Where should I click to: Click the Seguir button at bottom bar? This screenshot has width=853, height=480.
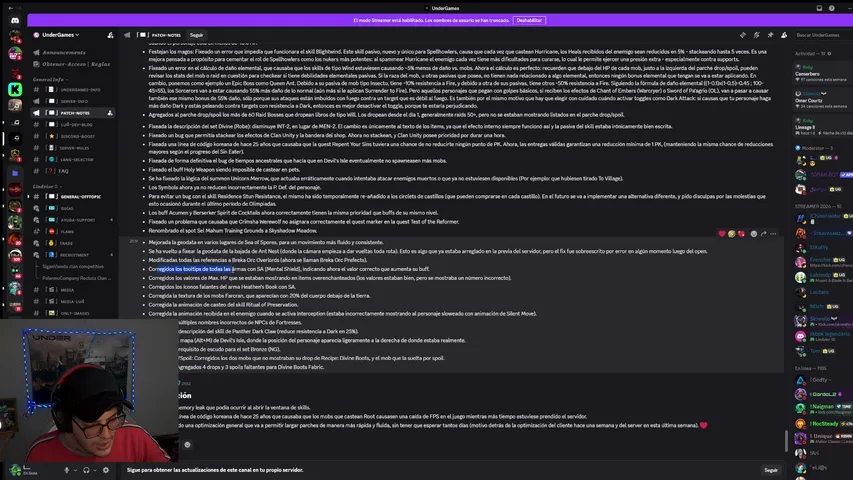[771, 470]
